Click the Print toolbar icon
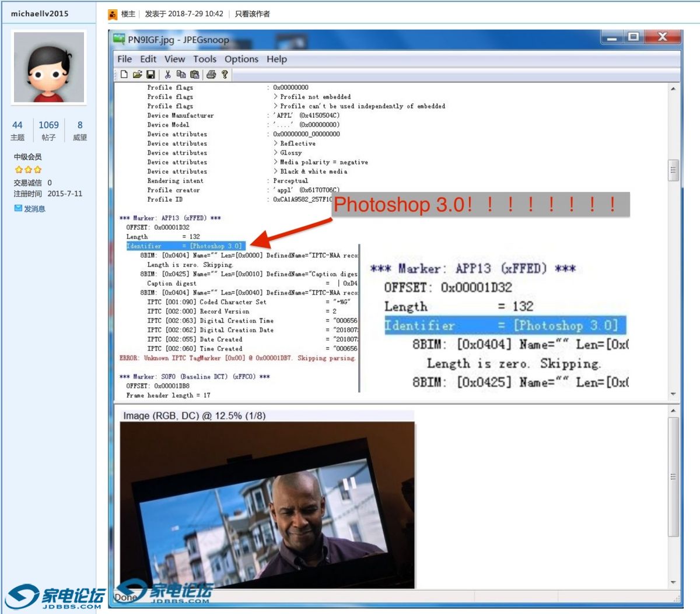Screen dimensions: 700x614 coord(211,75)
